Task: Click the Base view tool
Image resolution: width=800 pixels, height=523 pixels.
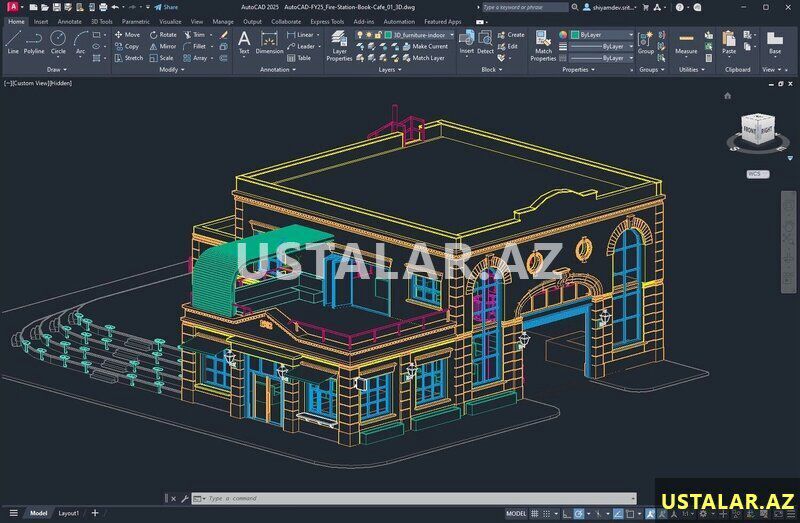Action: (775, 42)
